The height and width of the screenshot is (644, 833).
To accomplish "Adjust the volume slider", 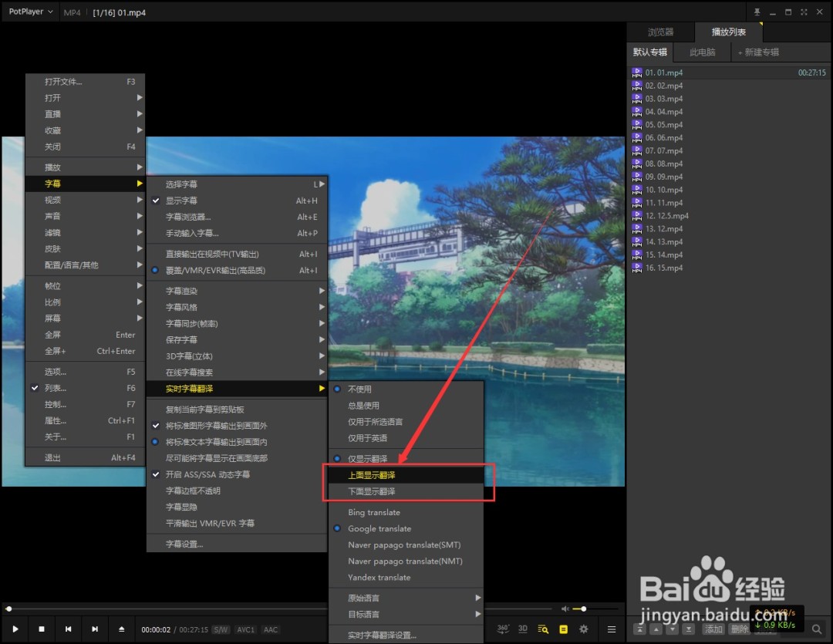I will pos(595,609).
